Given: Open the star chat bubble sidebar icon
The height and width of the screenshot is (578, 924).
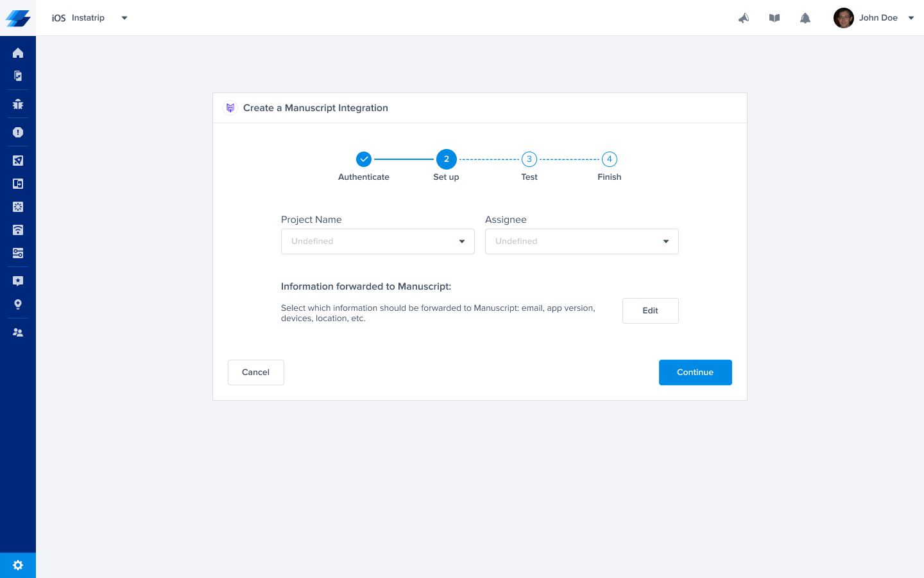Looking at the screenshot, I should coord(18,281).
